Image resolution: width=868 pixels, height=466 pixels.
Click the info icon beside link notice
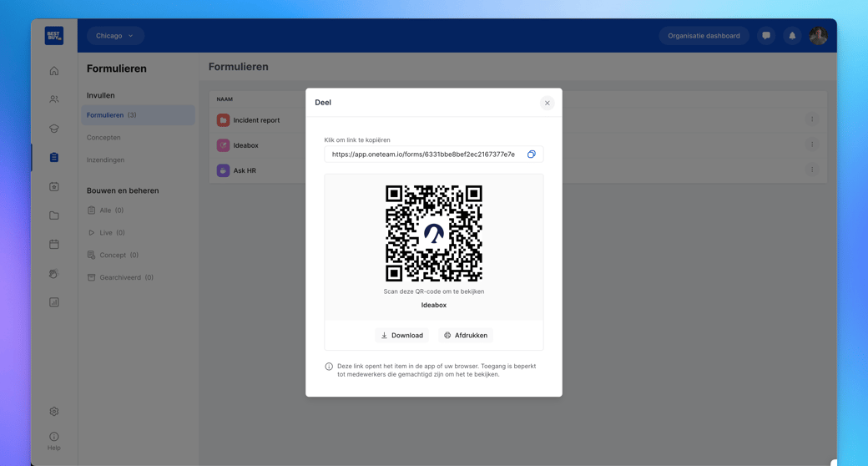pos(329,367)
